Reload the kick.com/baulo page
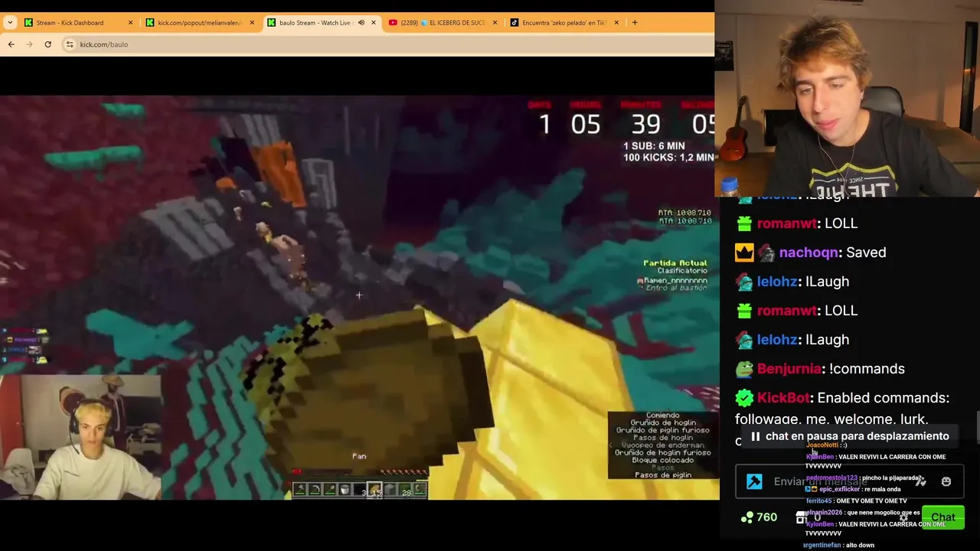The width and height of the screenshot is (980, 551). click(x=47, y=44)
